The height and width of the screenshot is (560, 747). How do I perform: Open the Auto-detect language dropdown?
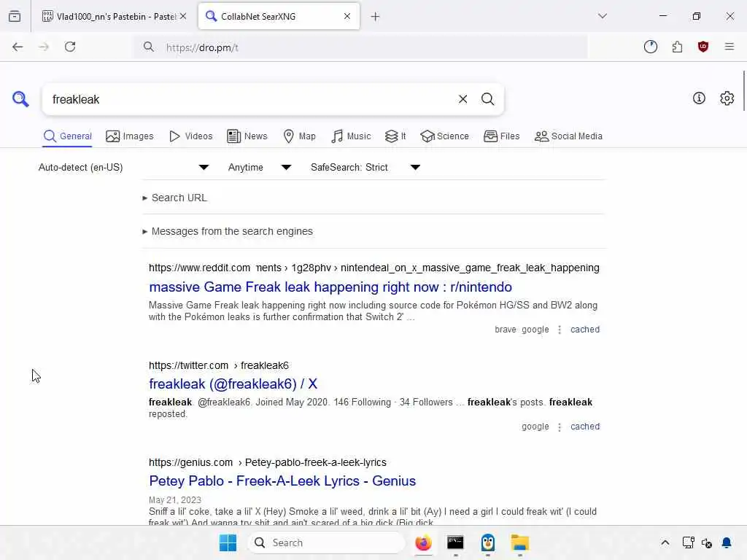124,167
